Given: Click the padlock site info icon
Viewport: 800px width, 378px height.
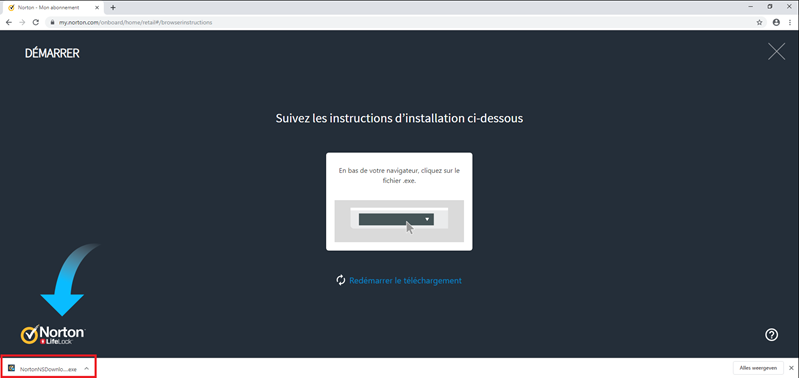Looking at the screenshot, I should tap(52, 22).
